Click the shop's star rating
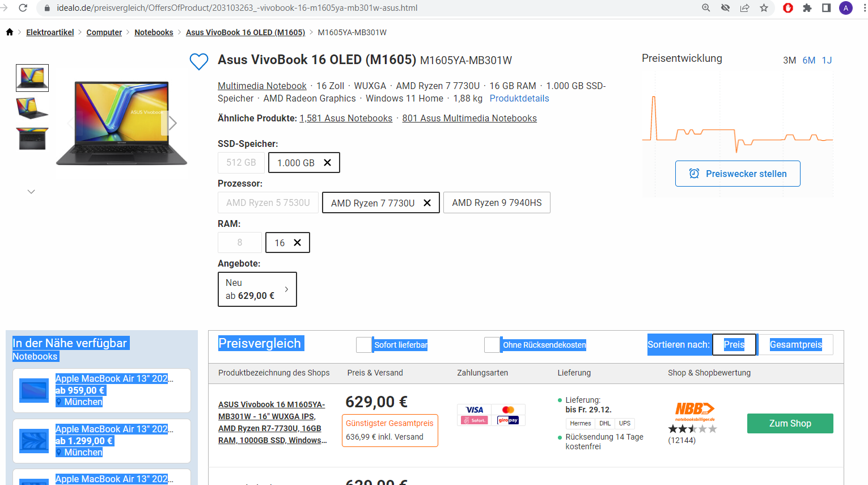The image size is (868, 485). pos(692,429)
